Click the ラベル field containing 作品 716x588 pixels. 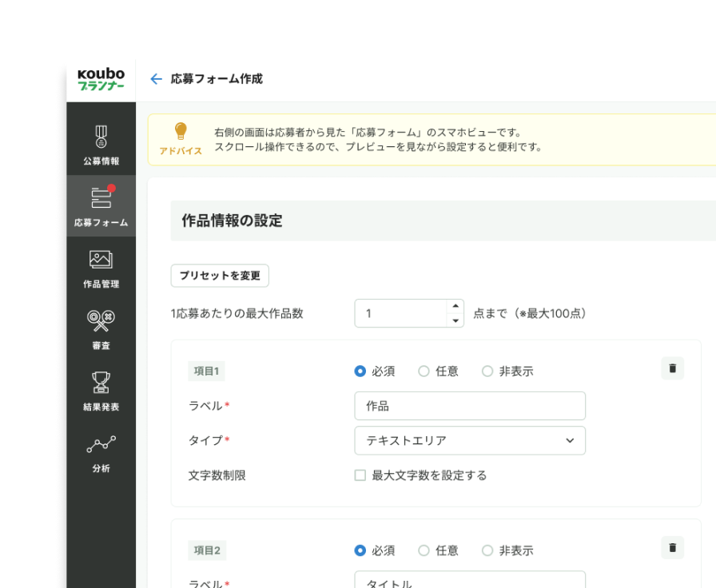pyautogui.click(x=470, y=406)
